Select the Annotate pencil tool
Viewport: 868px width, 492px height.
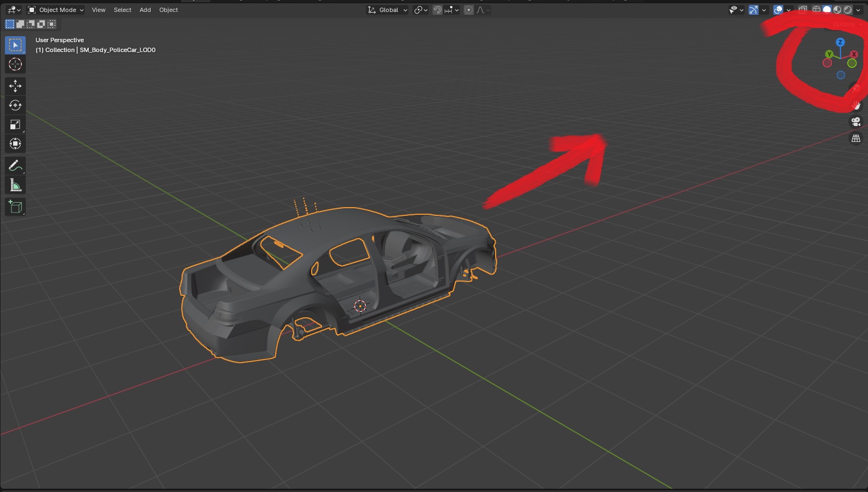point(15,165)
